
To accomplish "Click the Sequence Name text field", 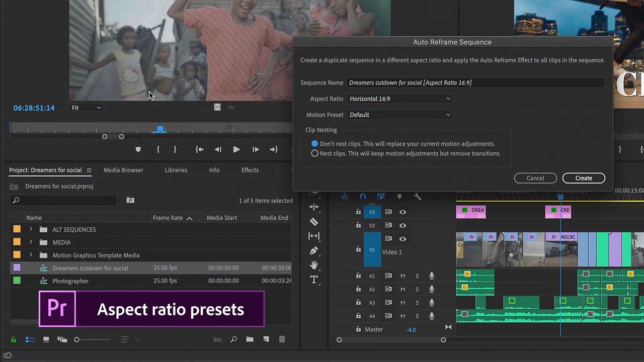I will (x=475, y=82).
